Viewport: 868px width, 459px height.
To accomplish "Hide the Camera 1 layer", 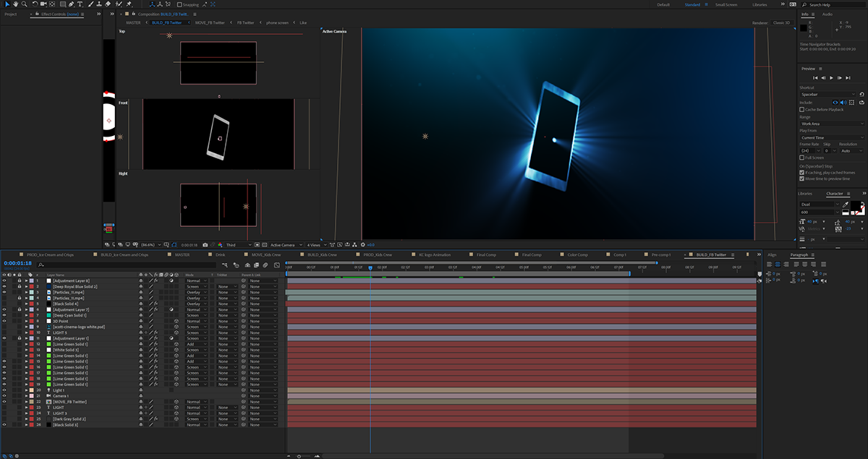I will tap(4, 396).
